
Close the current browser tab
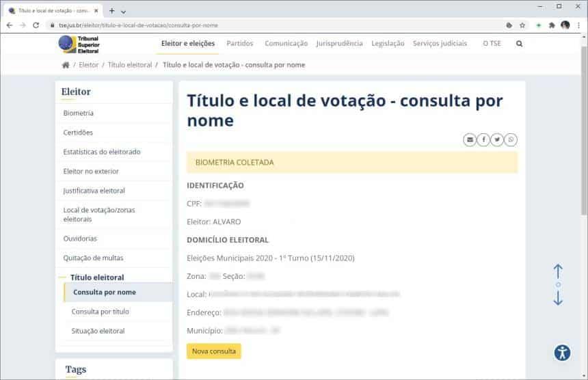(96, 10)
